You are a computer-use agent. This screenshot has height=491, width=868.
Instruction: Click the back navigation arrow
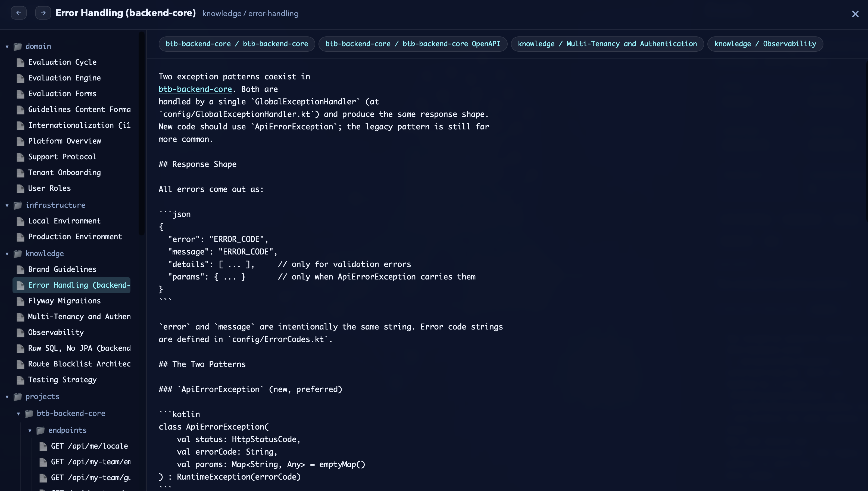18,13
